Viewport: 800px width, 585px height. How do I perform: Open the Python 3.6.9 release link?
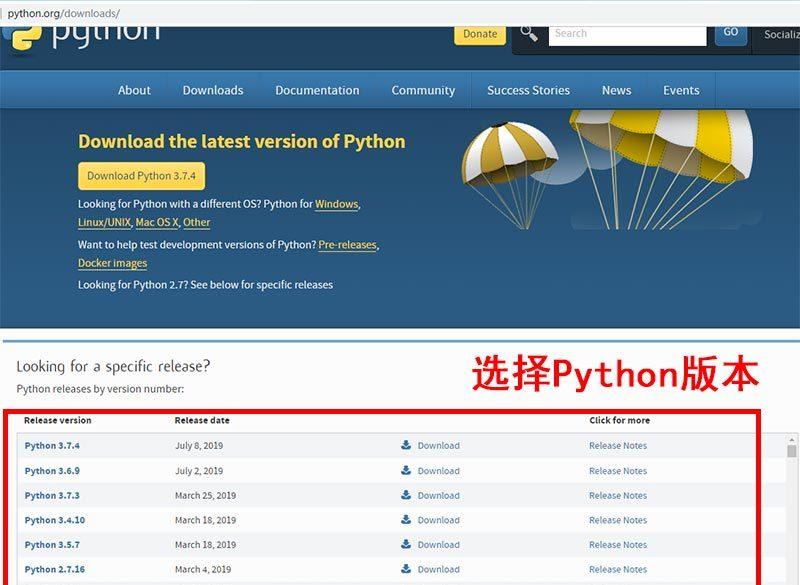click(52, 471)
